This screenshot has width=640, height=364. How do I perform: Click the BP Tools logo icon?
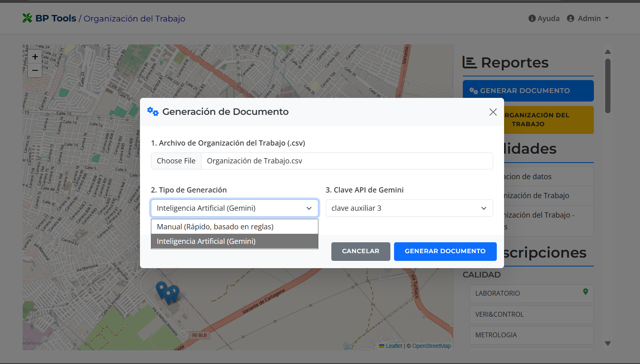coord(27,18)
